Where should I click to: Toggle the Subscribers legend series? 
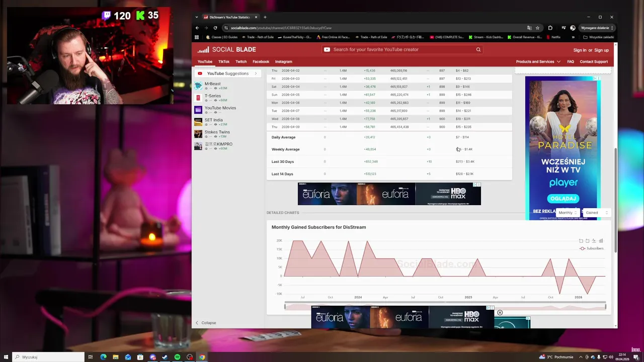[591, 248]
